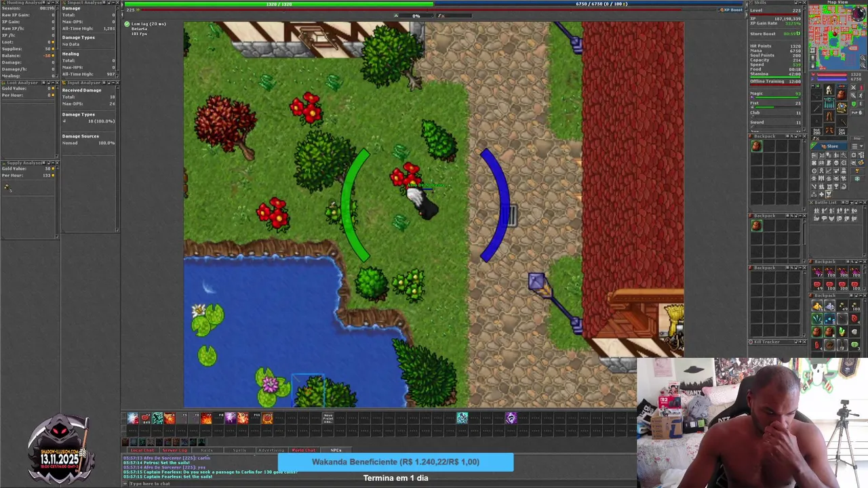Select the gold coins stack in the backpack

pyautogui.click(x=817, y=306)
